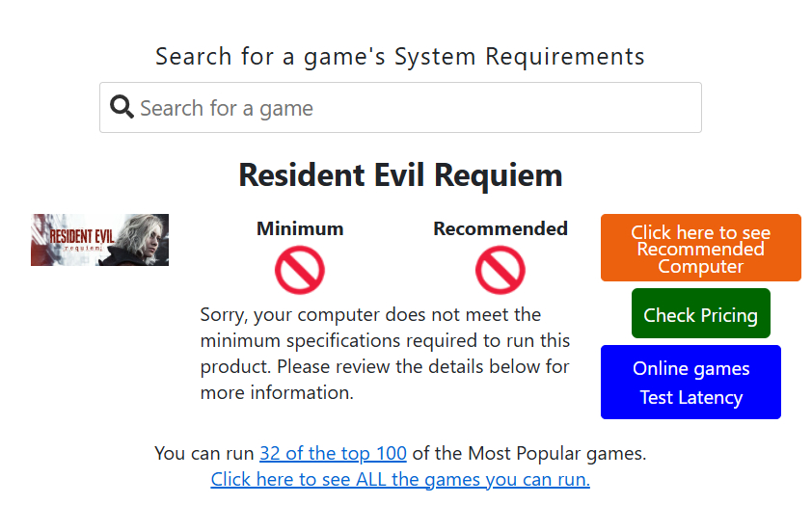The height and width of the screenshot is (531, 812).
Task: Click 'minimum specifications required' text line
Action: click(385, 340)
